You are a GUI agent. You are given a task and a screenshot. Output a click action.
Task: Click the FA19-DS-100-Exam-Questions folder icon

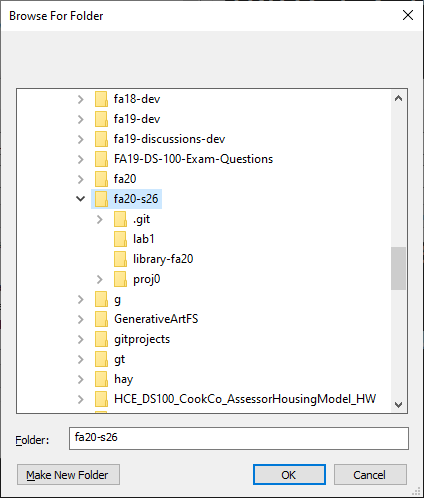pyautogui.click(x=101, y=159)
